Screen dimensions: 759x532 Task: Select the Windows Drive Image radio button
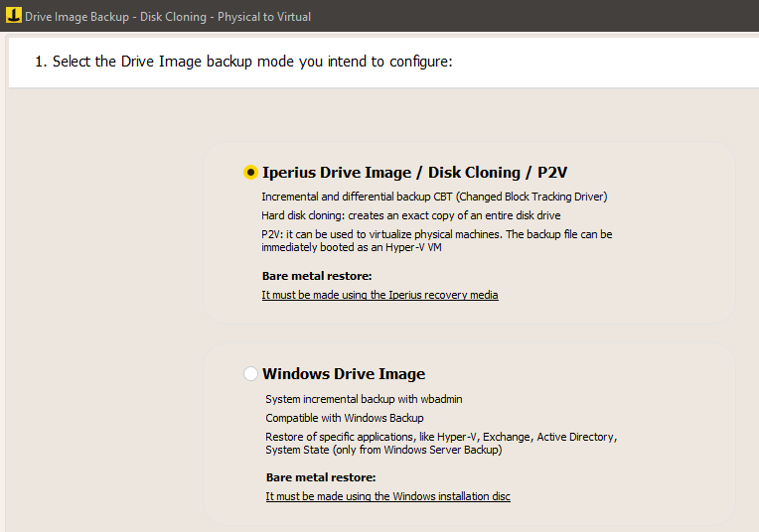(250, 373)
